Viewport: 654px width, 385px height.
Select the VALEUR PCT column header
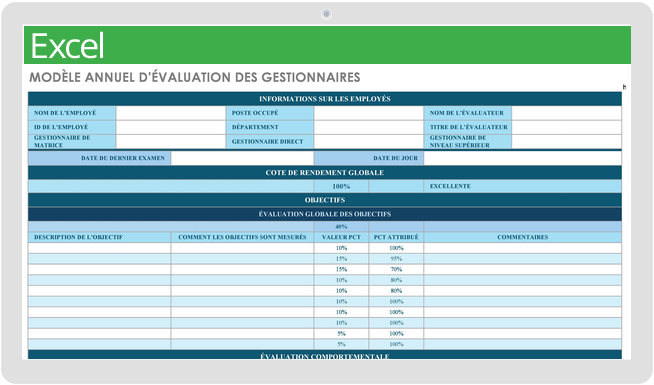[341, 237]
